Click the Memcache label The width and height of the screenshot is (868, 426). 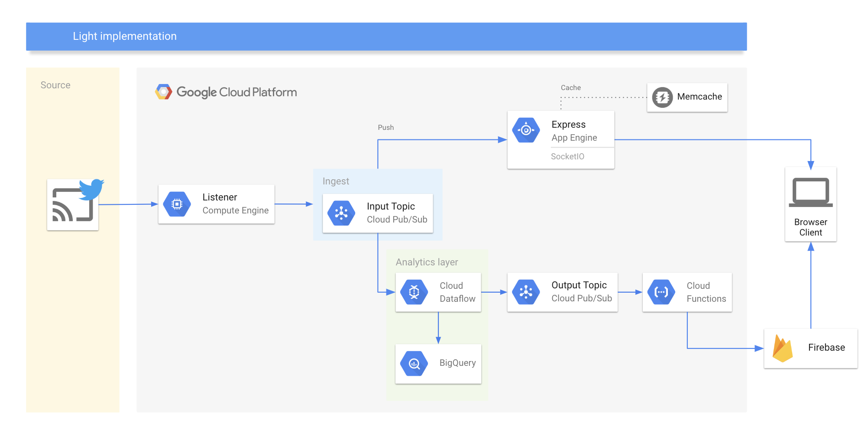[700, 97]
